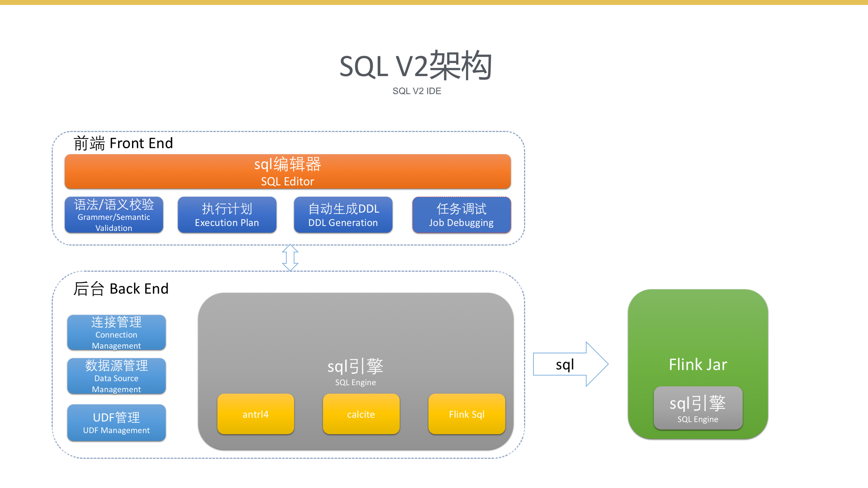Select the Connection Management box
Screen dimensions: 868x488
[x=117, y=332]
